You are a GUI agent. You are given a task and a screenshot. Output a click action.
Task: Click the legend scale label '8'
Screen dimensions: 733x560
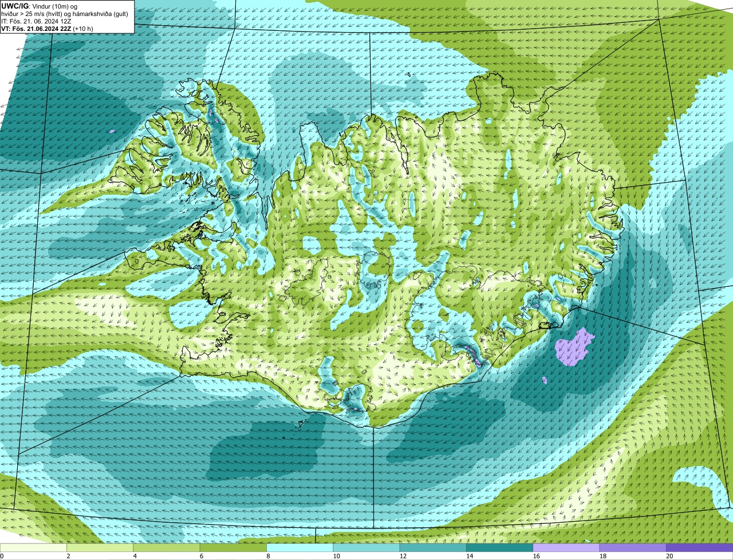coord(267,556)
